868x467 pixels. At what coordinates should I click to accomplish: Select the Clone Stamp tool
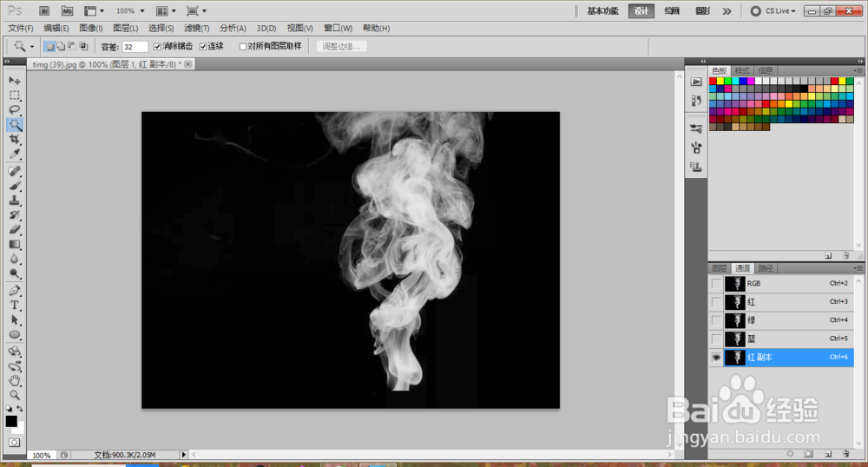[x=15, y=201]
